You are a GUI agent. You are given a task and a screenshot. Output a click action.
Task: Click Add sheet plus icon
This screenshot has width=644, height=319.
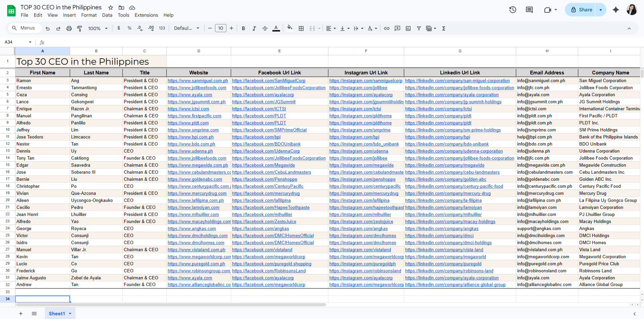click(21, 314)
